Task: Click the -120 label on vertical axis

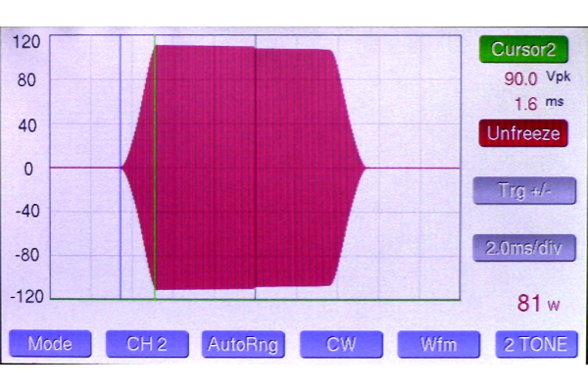Action: 27,297
